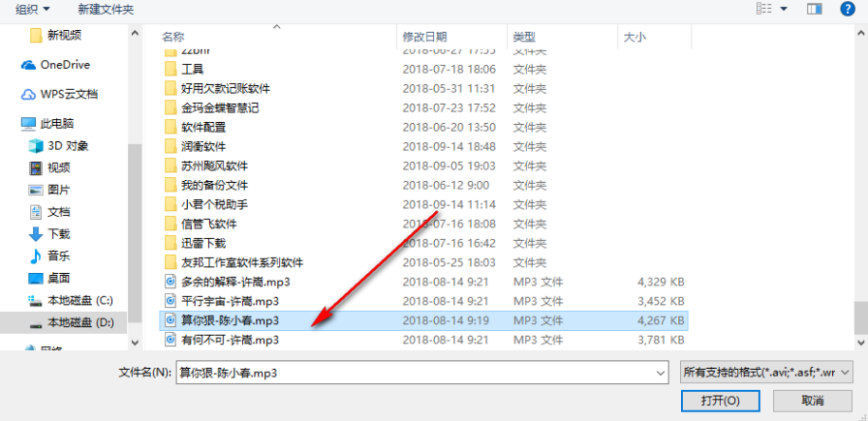Select 软件配置 folder icon
This screenshot has height=421, width=868.
click(x=170, y=127)
